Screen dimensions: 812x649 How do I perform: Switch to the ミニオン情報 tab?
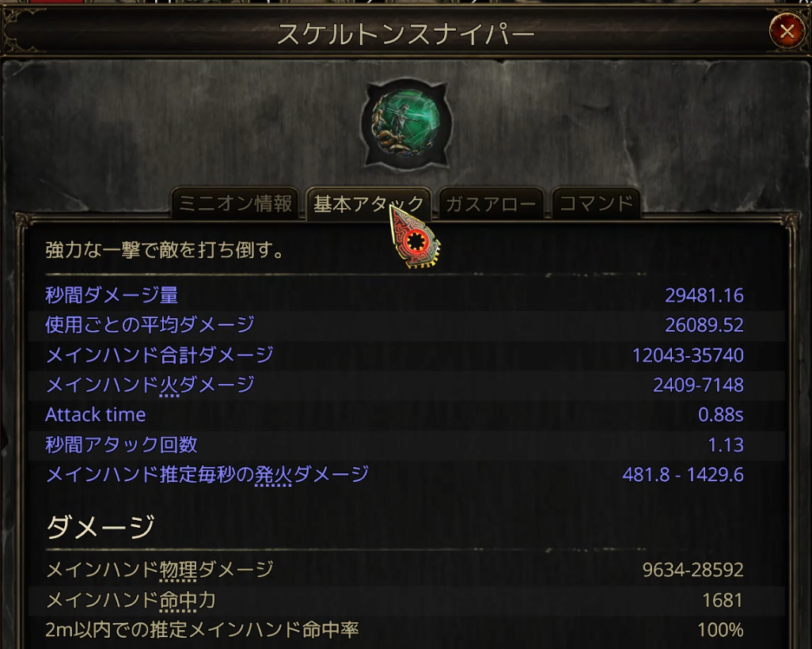(235, 203)
